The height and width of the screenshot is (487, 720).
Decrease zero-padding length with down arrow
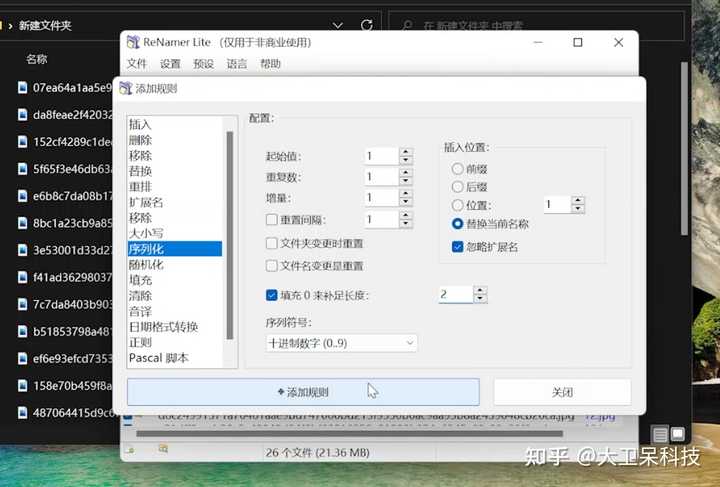480,299
